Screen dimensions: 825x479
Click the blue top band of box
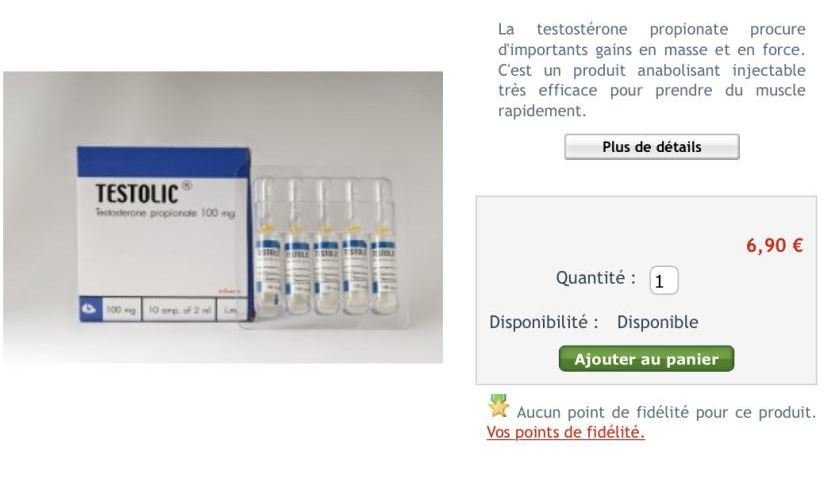tap(163, 162)
